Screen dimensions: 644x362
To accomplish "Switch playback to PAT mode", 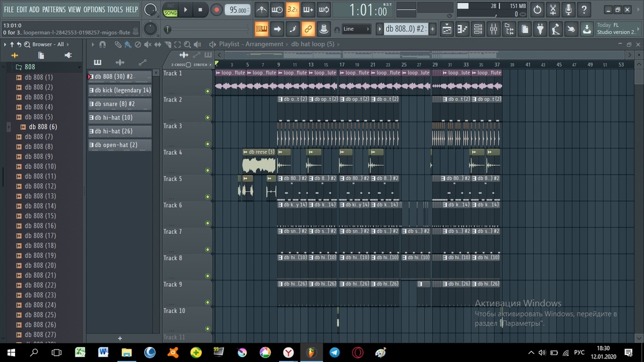I will 171,6.
